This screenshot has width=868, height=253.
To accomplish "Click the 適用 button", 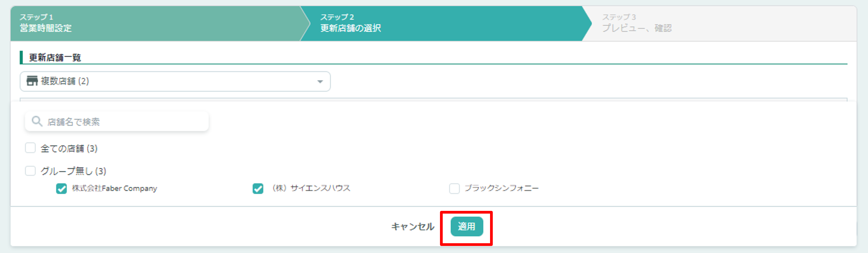I will coord(467,226).
